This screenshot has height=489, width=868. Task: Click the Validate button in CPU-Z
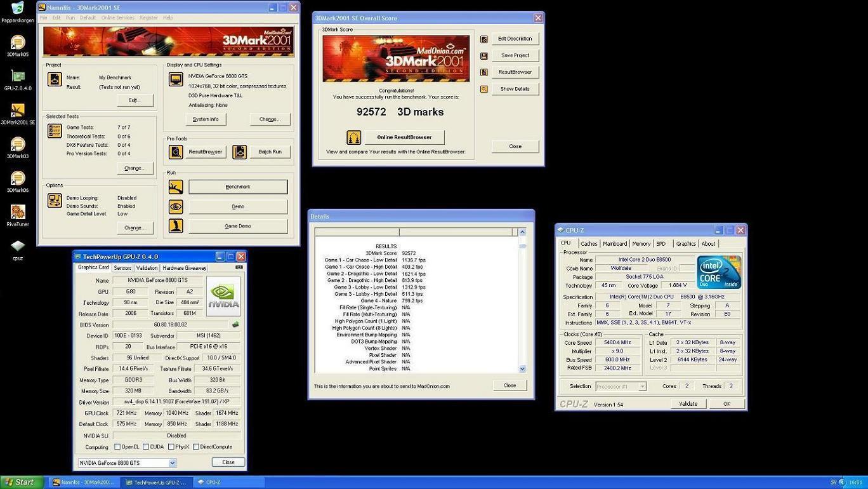click(688, 404)
